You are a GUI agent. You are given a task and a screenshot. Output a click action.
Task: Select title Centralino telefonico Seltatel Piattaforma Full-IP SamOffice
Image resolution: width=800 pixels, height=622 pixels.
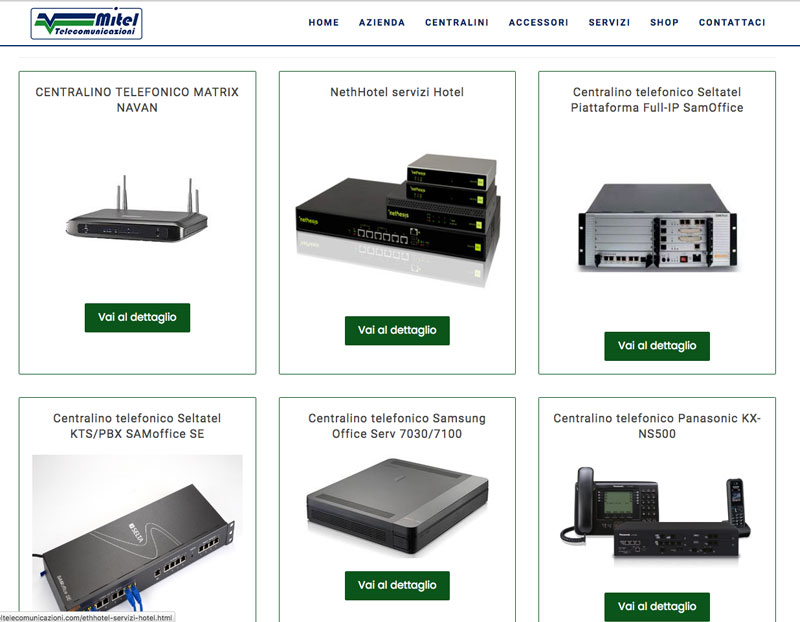657,99
